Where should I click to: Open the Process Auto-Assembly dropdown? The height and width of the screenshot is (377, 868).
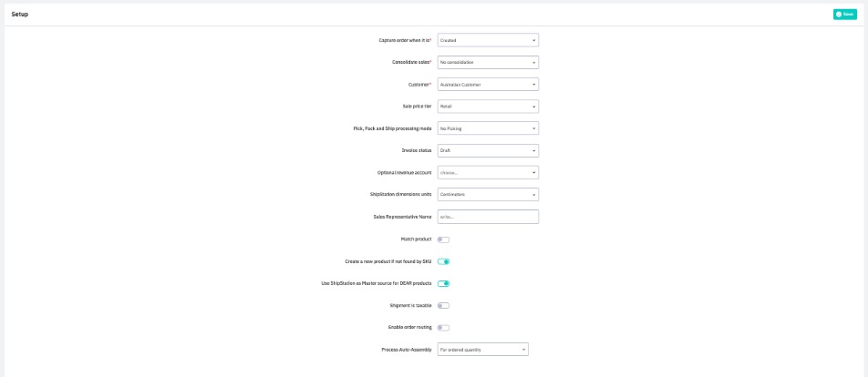point(483,349)
